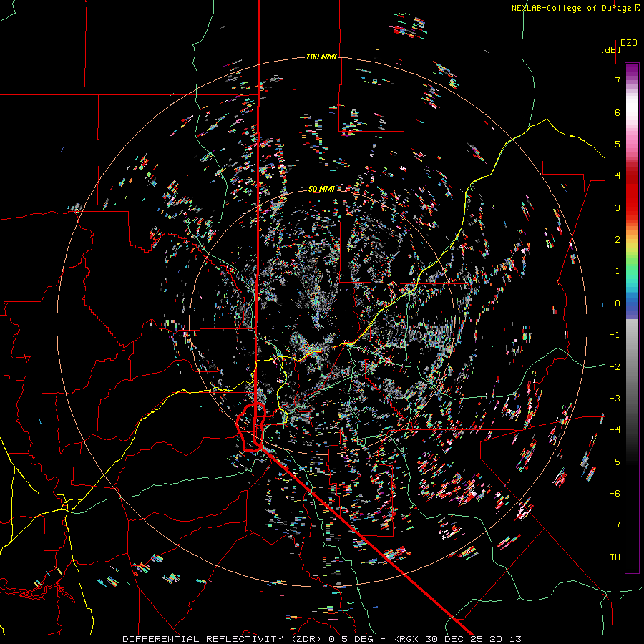Click the 0.5 DEG elevation text

tap(351, 639)
